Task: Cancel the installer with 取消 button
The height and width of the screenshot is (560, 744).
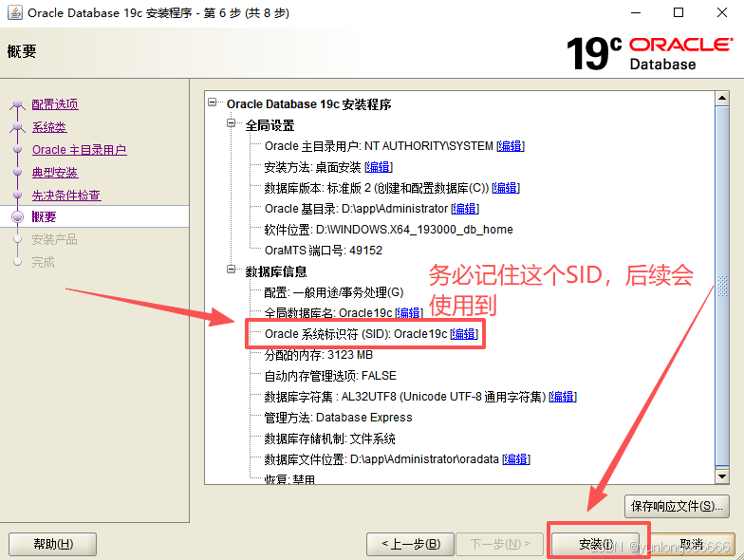Action: pyautogui.click(x=691, y=544)
